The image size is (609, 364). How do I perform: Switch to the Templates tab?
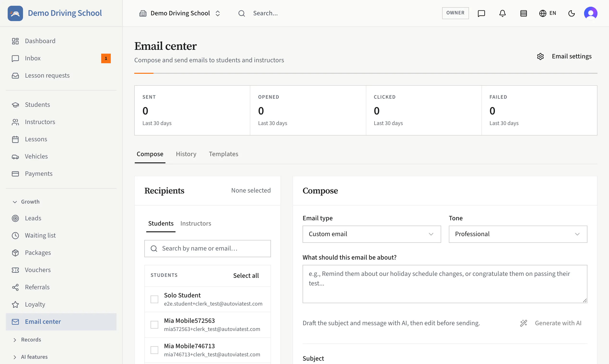click(x=223, y=154)
